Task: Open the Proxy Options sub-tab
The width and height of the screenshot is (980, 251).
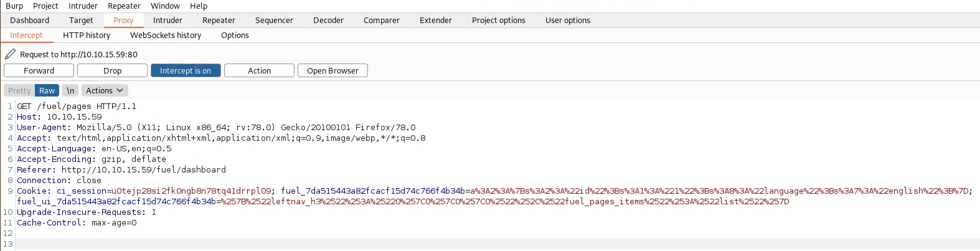Action: 235,36
